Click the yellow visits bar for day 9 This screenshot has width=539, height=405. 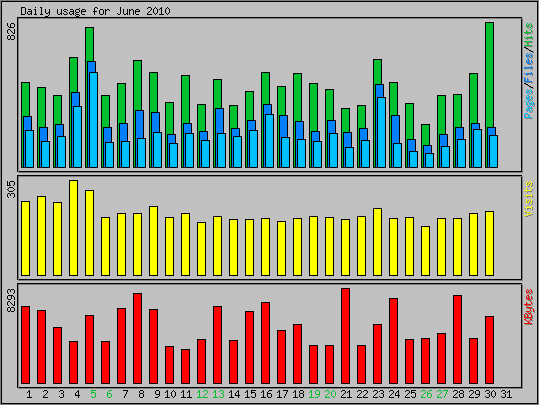(153, 241)
